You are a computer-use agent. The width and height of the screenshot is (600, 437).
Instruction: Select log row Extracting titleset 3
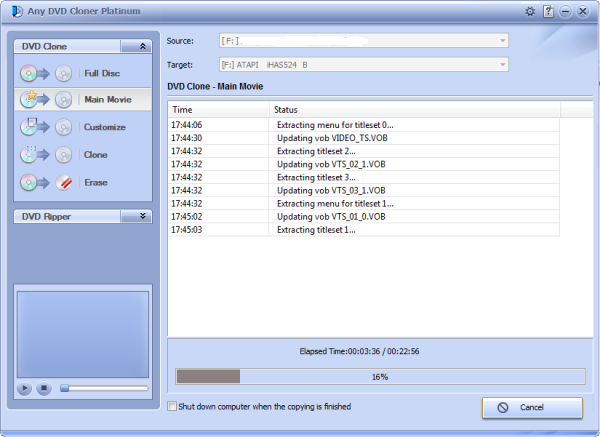click(x=364, y=177)
